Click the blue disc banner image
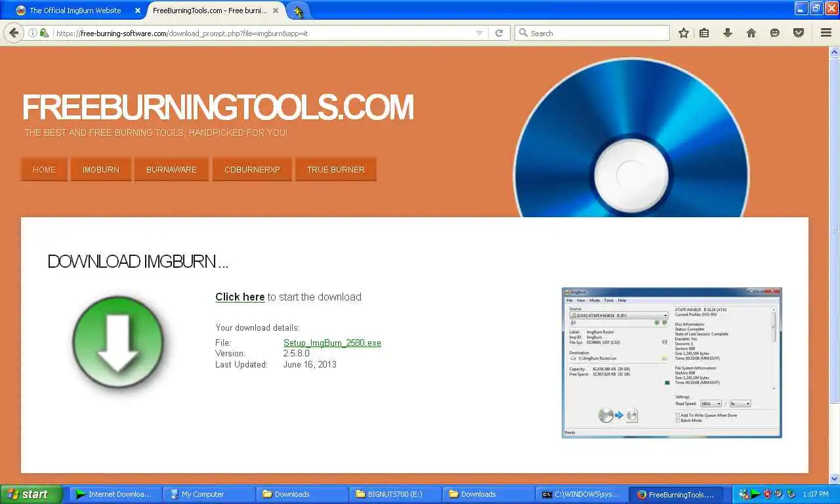840x504 pixels. pos(631,138)
